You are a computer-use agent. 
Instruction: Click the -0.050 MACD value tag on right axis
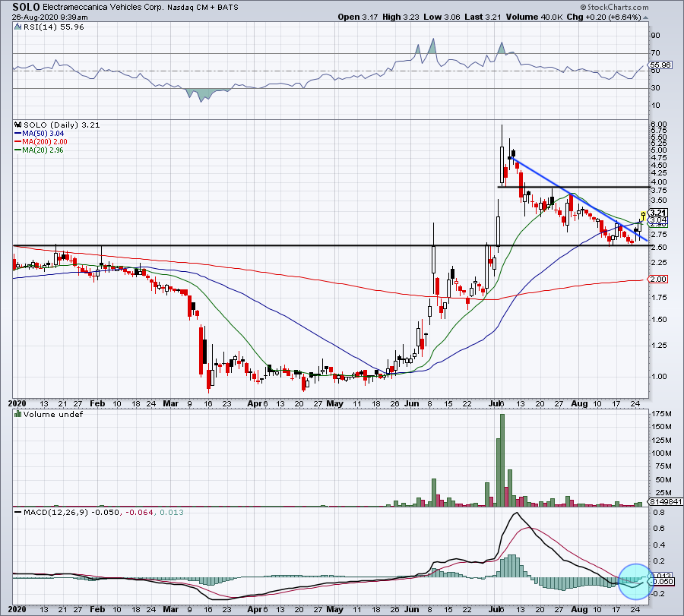pos(663,582)
